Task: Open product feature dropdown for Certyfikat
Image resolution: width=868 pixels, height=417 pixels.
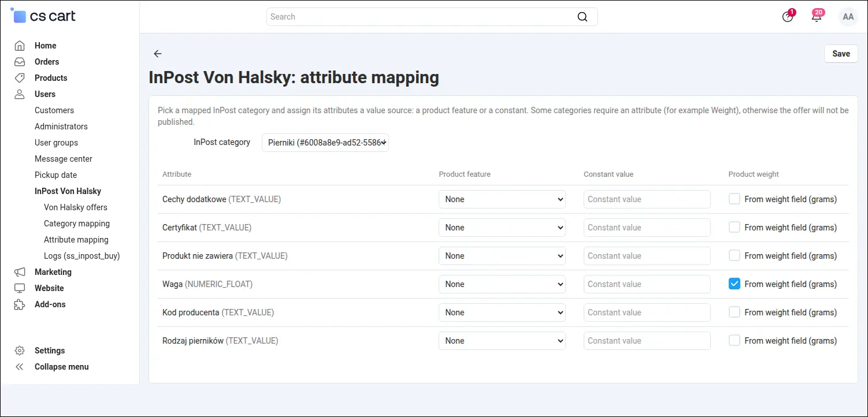Action: tap(502, 228)
